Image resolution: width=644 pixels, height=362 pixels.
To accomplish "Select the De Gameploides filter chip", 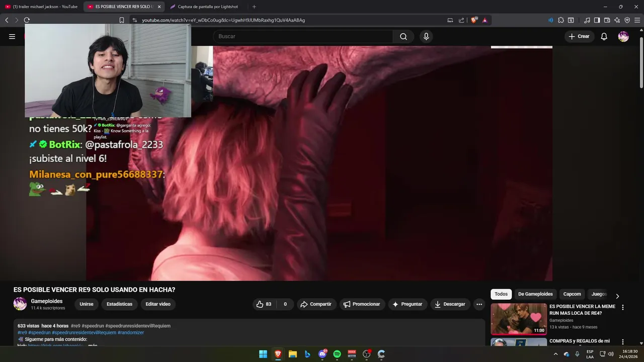I will [535, 294].
